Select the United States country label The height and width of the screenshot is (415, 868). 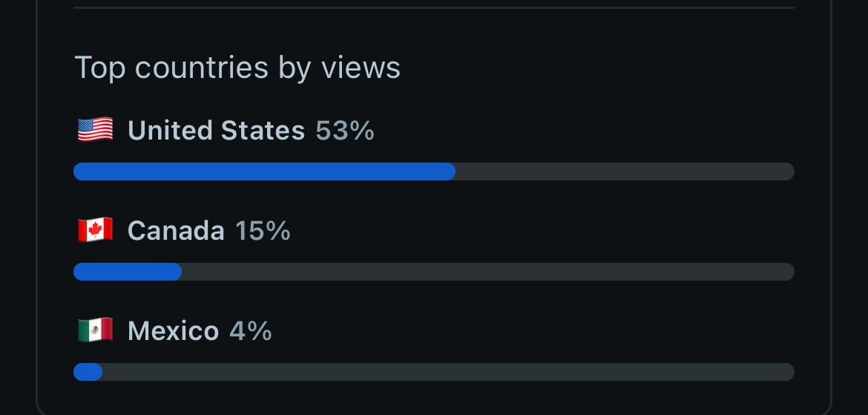[216, 131]
